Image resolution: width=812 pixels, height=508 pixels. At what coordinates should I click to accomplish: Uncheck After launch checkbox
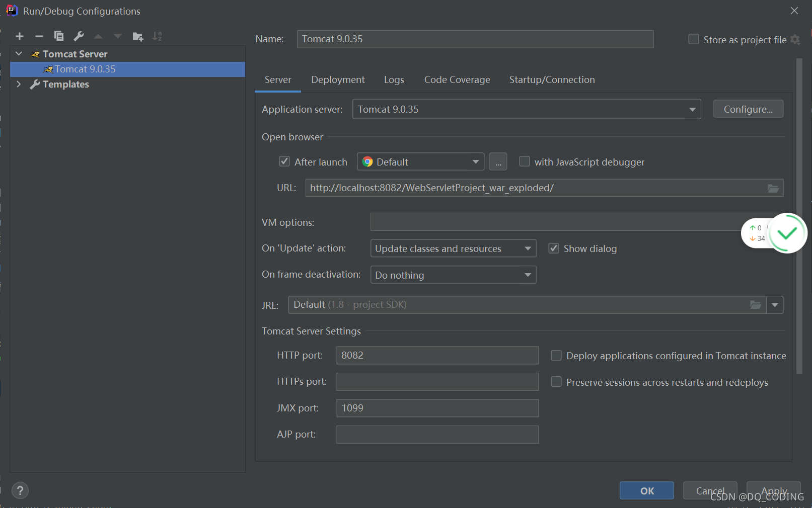[x=284, y=161]
